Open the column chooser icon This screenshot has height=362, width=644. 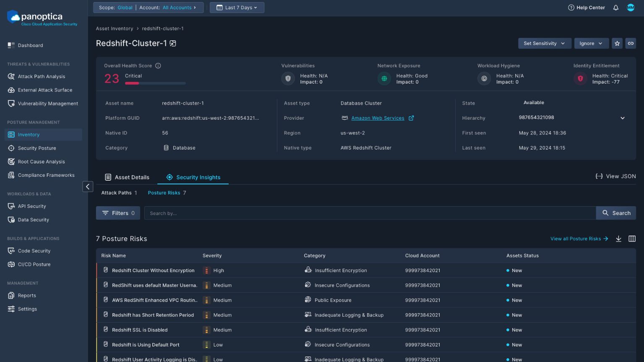pos(632,239)
